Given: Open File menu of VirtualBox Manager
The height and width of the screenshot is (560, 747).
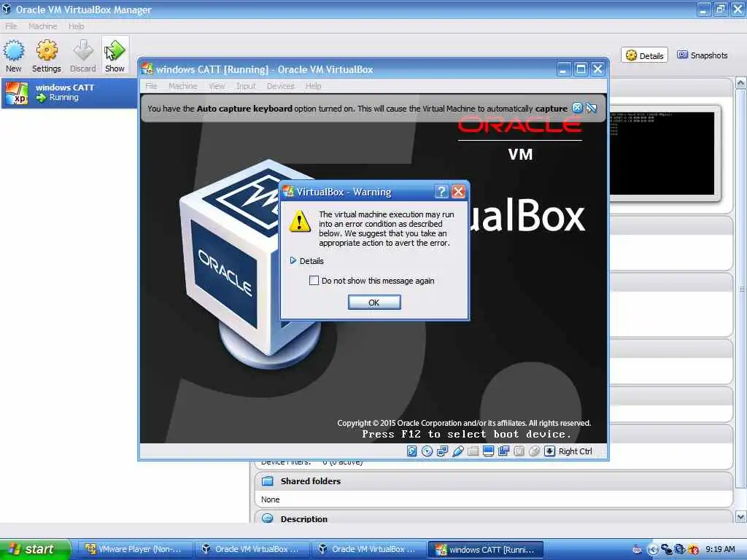Looking at the screenshot, I should tap(11, 26).
